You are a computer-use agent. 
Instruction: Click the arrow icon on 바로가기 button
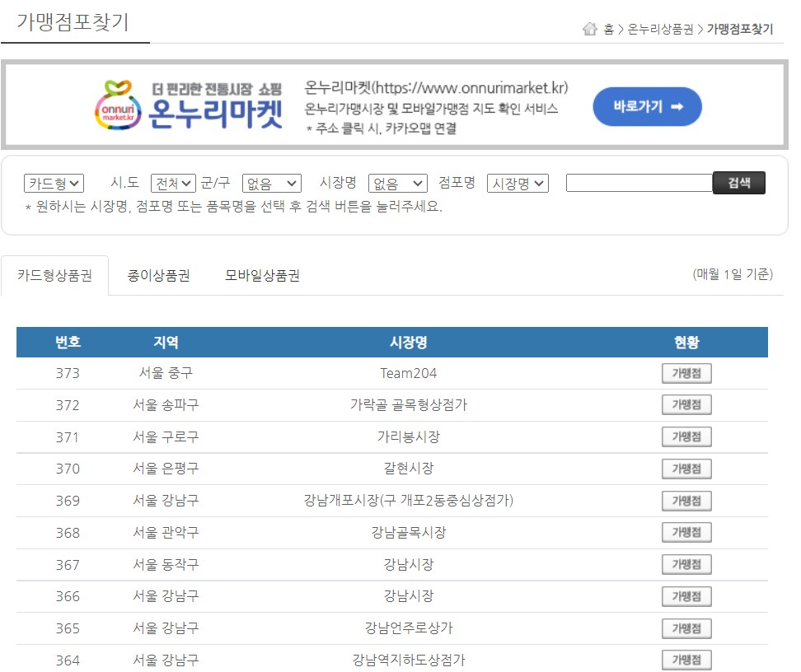tap(679, 106)
